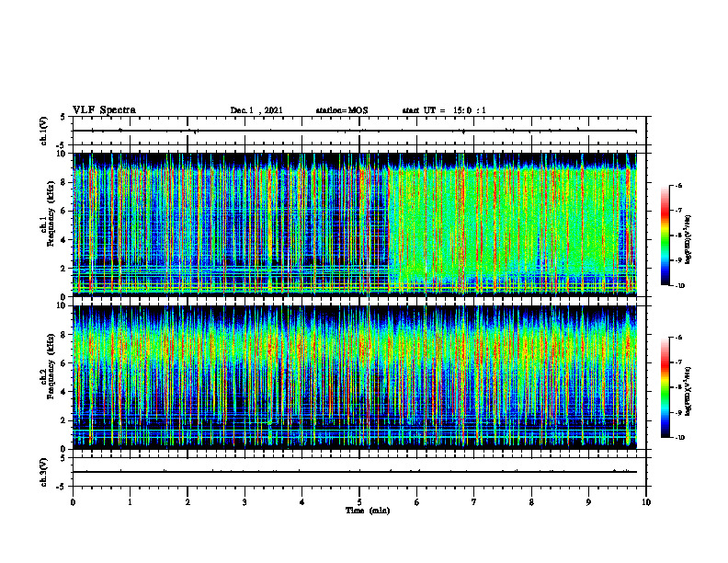Click the log(PSD) label beside ch.2 color bar

tap(688, 391)
